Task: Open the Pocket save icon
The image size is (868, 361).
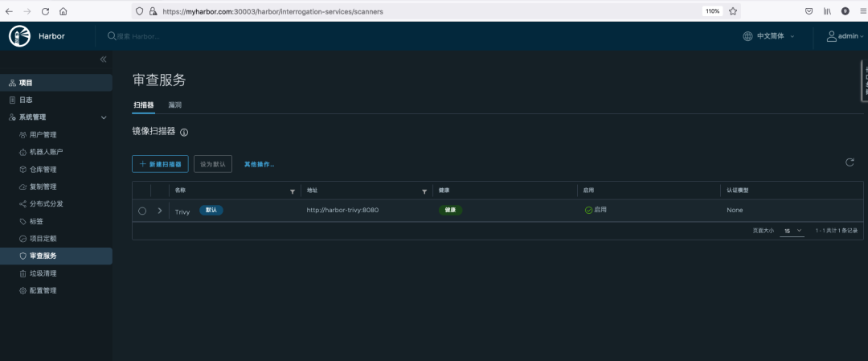Action: point(809,11)
